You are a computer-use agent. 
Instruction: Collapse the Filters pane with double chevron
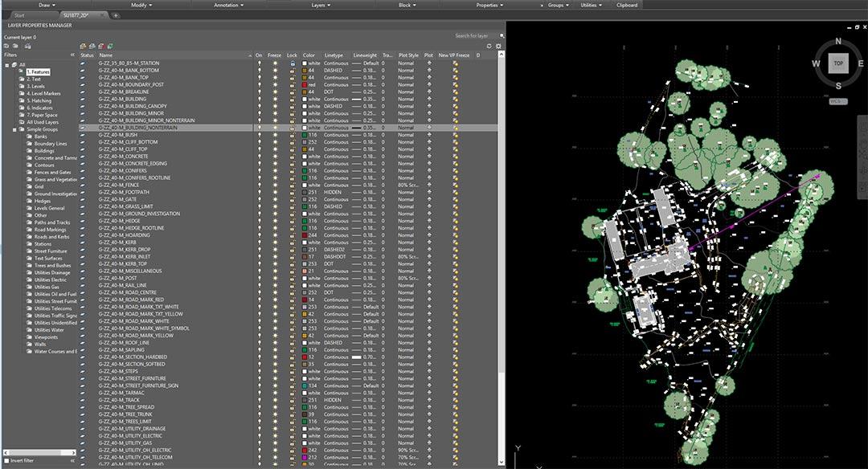click(72, 55)
